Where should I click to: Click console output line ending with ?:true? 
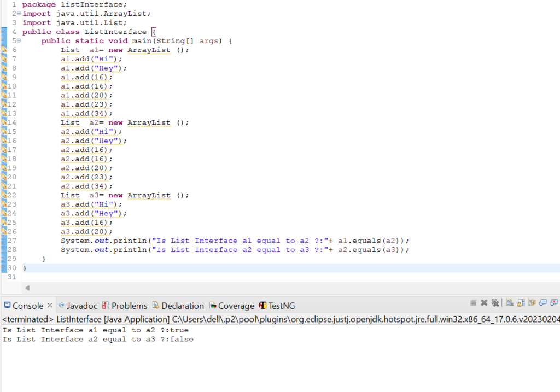click(96, 330)
